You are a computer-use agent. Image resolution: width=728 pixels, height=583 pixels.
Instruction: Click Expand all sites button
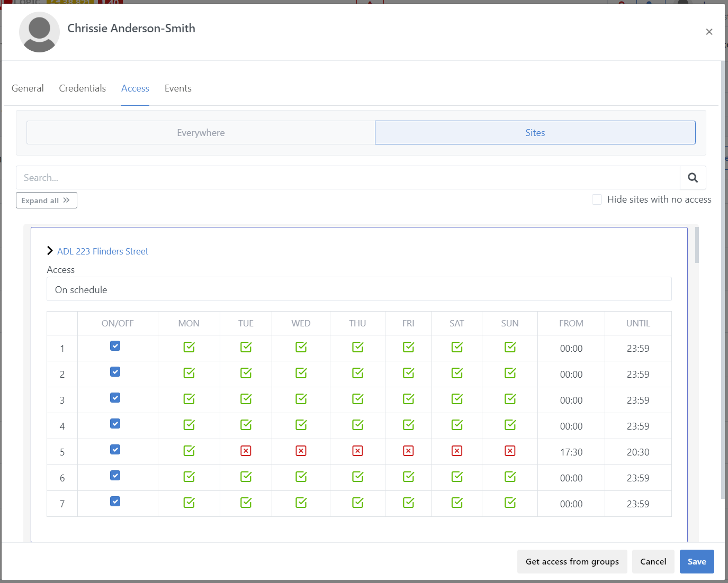point(46,201)
